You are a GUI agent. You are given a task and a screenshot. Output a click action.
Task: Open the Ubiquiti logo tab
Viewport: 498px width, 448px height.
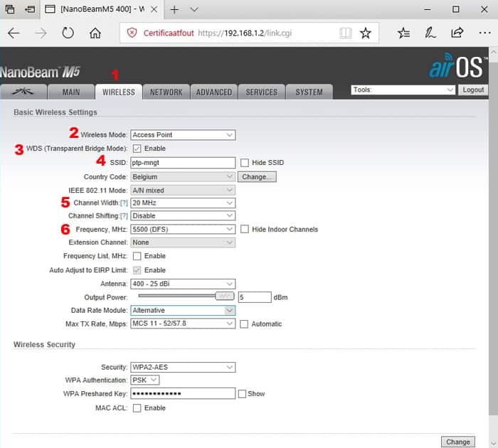click(23, 92)
